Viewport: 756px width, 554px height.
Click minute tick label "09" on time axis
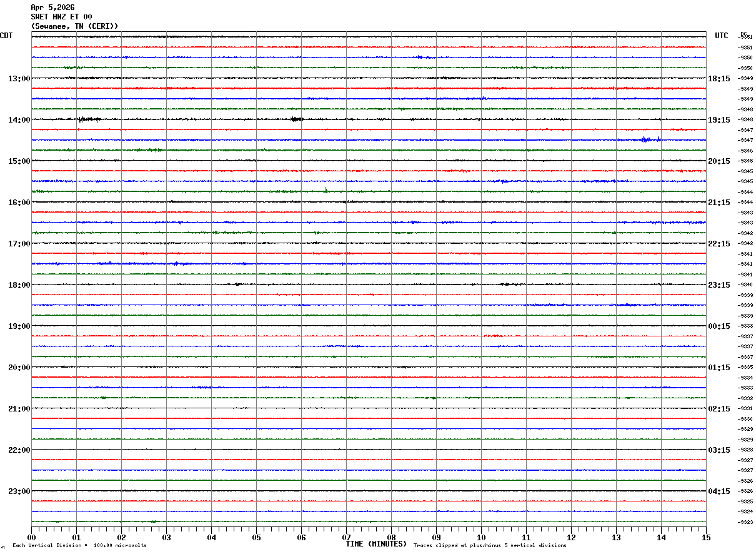click(436, 537)
